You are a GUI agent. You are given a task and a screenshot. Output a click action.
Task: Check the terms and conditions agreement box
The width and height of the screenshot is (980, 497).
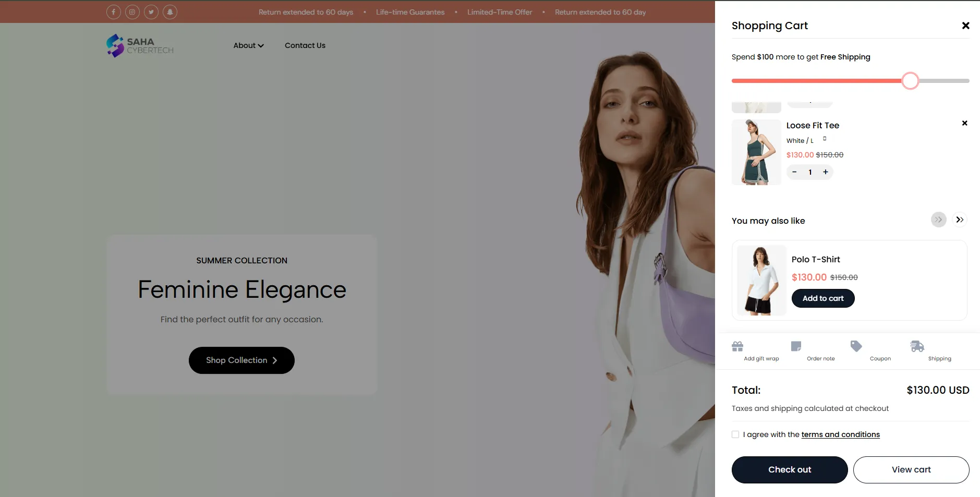735,434
